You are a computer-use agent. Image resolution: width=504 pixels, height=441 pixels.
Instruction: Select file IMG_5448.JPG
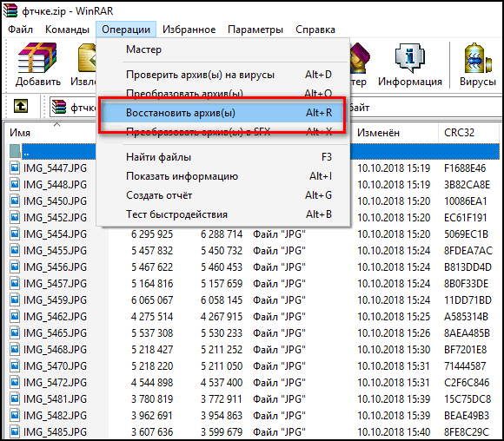55,185
